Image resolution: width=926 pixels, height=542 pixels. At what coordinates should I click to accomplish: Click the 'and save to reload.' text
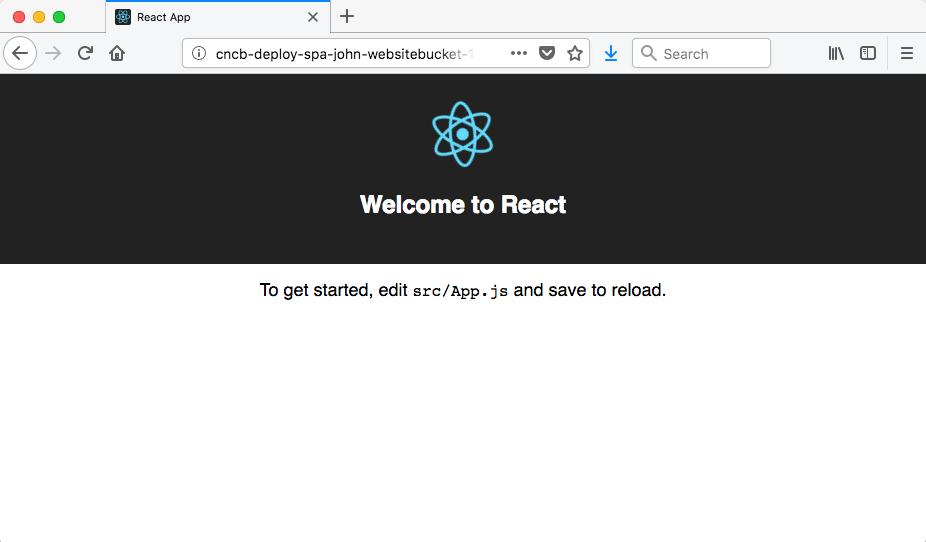[x=589, y=290]
